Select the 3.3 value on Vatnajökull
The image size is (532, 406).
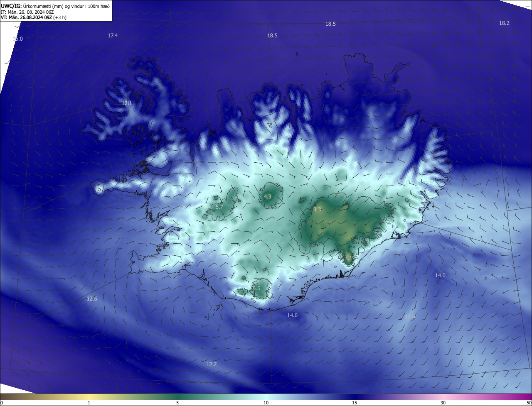coord(317,210)
